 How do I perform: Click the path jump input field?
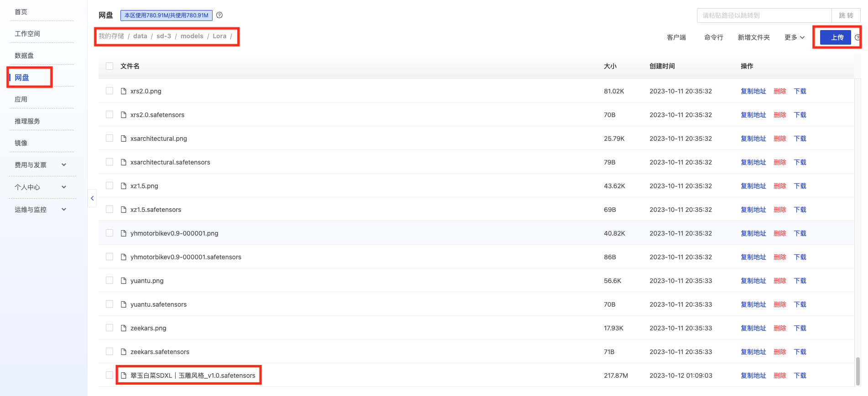[x=764, y=15]
